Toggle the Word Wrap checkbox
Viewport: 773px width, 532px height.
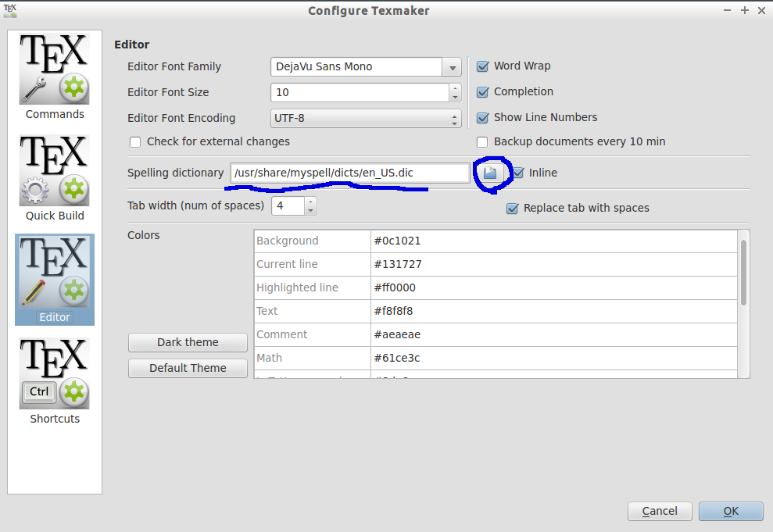[x=482, y=66]
